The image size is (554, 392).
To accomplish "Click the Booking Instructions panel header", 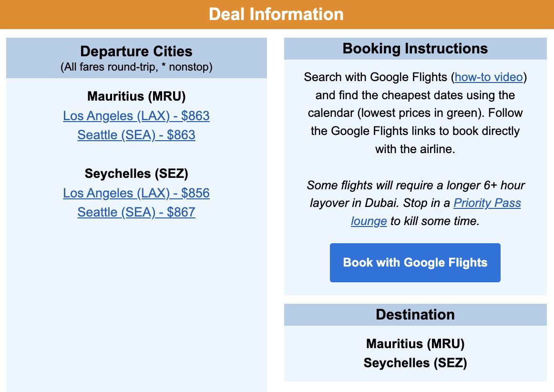I will coord(415,48).
